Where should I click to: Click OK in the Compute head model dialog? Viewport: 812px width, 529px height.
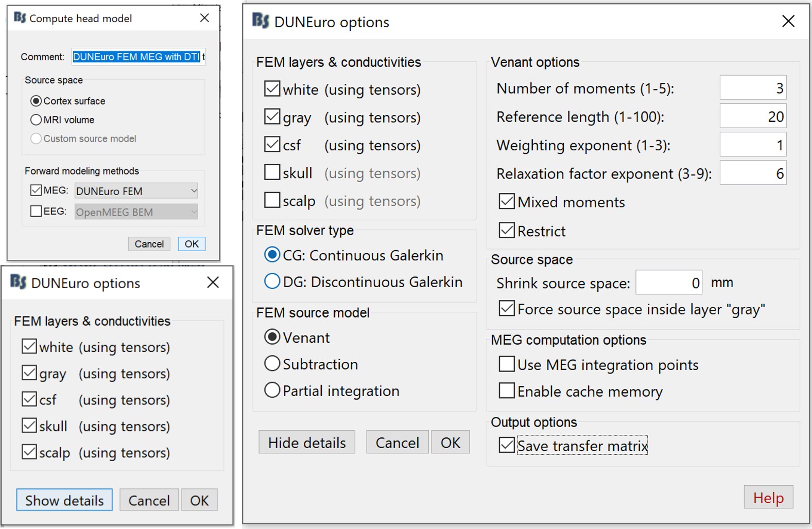[192, 244]
